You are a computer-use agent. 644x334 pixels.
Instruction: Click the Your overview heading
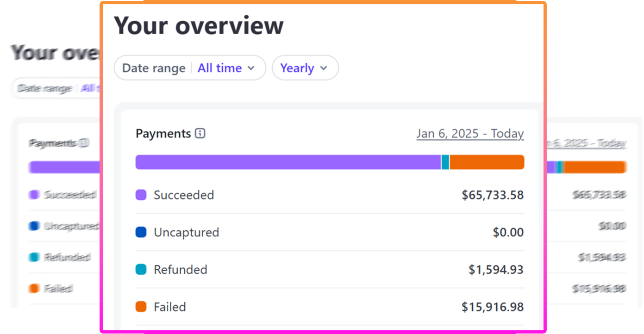click(199, 25)
